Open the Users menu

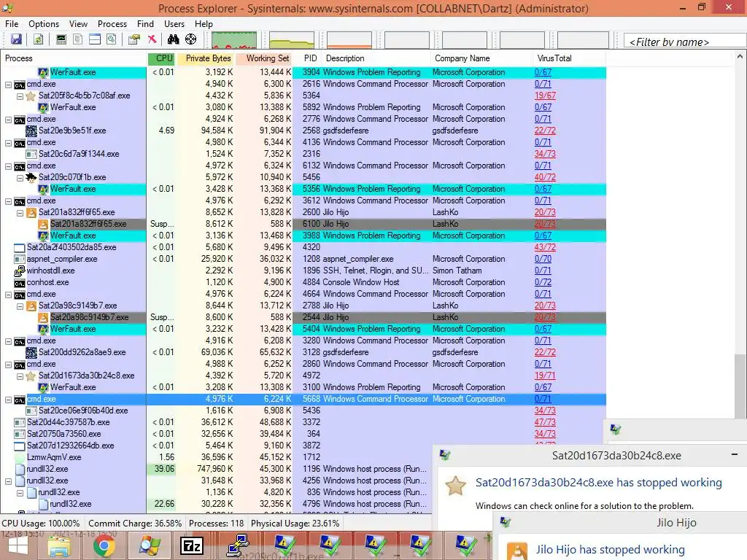tap(174, 24)
